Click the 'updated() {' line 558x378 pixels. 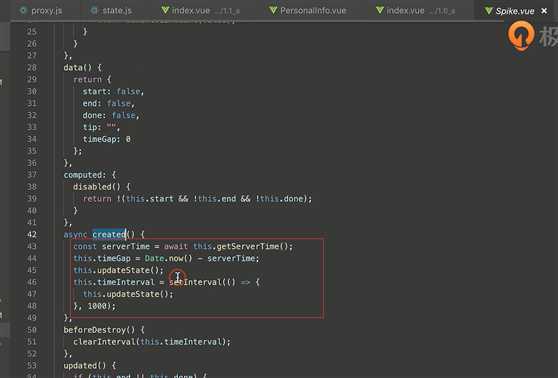(90, 366)
